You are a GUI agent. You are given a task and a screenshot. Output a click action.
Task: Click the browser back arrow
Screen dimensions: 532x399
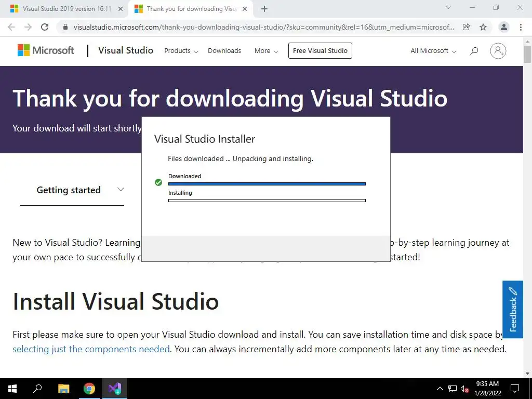(11, 27)
